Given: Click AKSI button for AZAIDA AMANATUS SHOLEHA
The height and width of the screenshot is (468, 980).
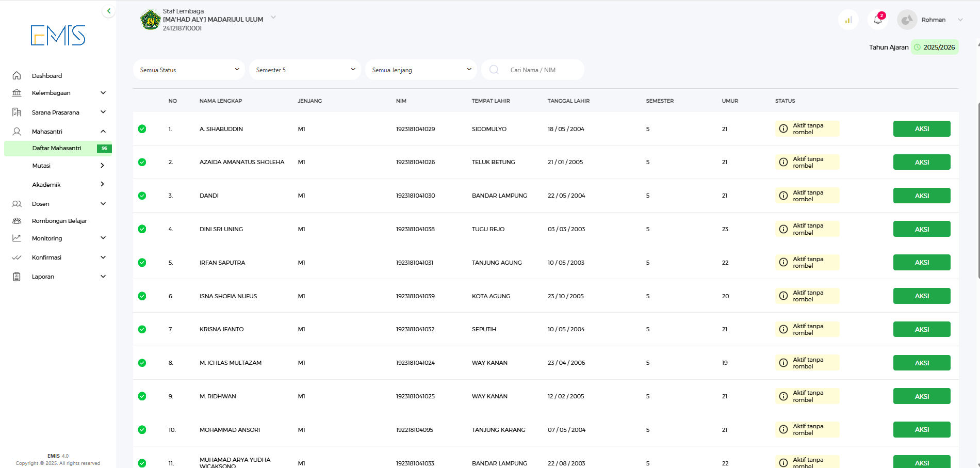Looking at the screenshot, I should (921, 162).
